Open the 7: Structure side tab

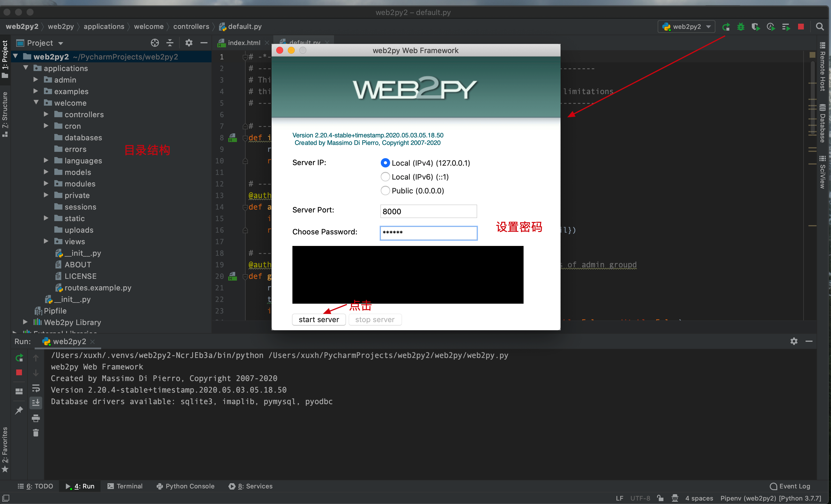point(5,115)
